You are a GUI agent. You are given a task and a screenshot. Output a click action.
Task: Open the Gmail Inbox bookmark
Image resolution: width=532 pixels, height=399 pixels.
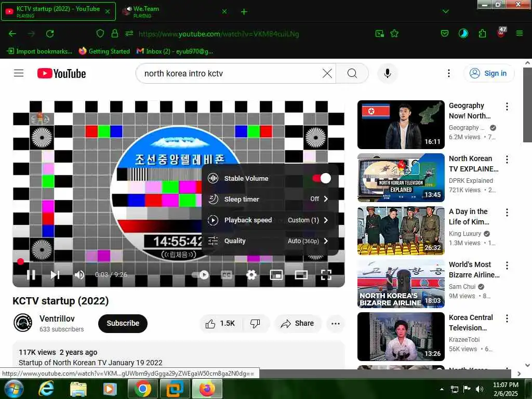[175, 51]
